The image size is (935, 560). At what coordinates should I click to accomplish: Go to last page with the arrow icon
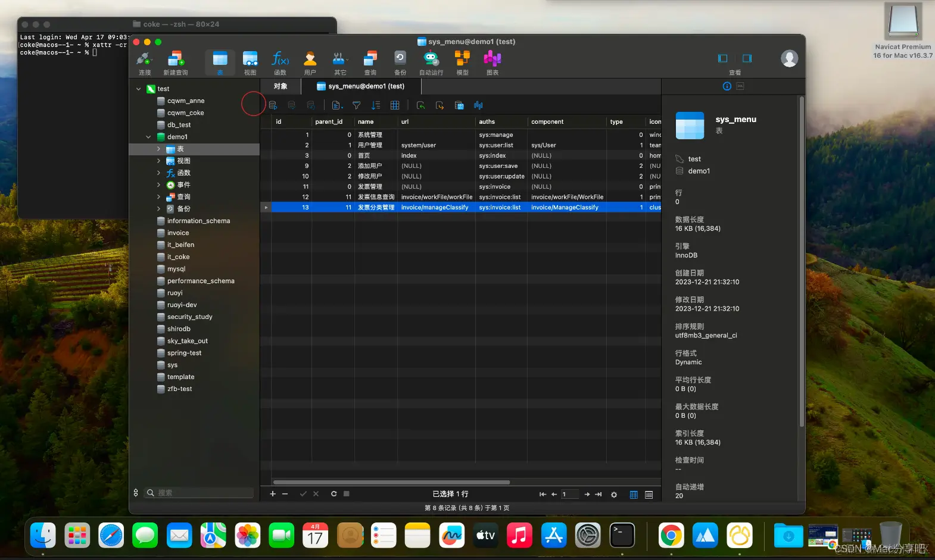599,494
